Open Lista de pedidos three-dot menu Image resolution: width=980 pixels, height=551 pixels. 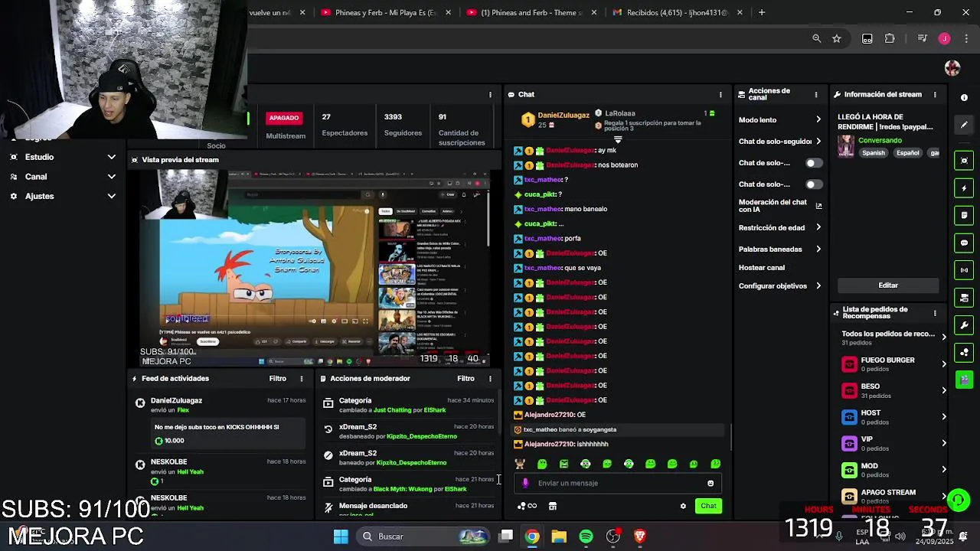tap(934, 313)
